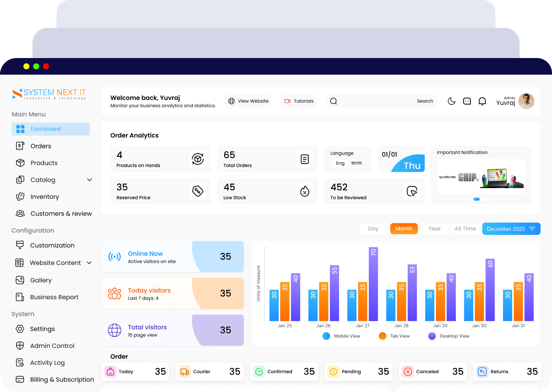This screenshot has height=392, width=552.
Task: Click the Settings gear icon in sidebar
Action: point(20,329)
